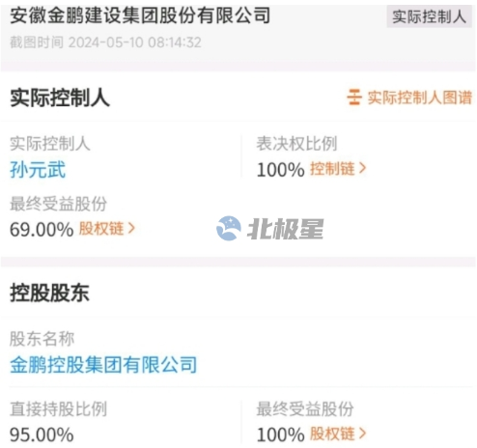Click the 北极星 watermark text
Screen dimensions: 477x448
(286, 229)
